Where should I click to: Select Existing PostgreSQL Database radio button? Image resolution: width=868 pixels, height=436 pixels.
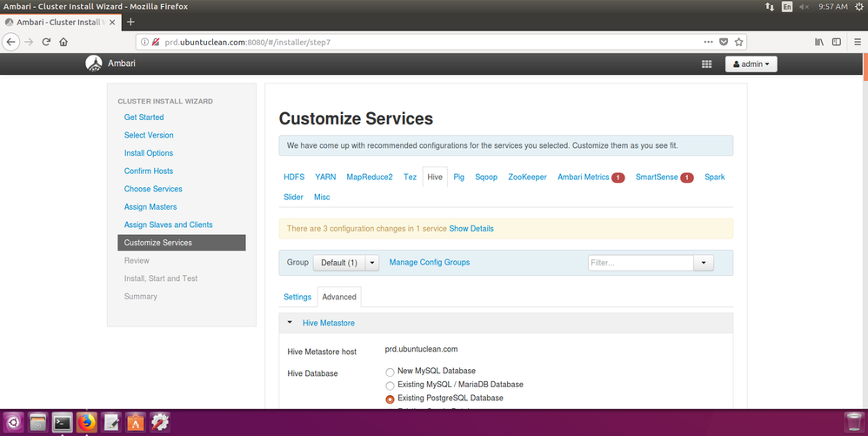tap(390, 399)
